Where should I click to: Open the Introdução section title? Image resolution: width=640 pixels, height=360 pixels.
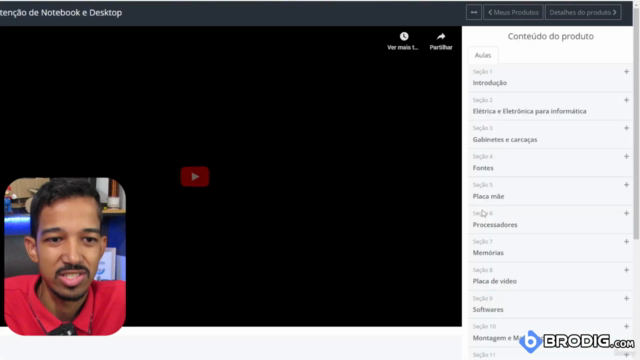[489, 83]
